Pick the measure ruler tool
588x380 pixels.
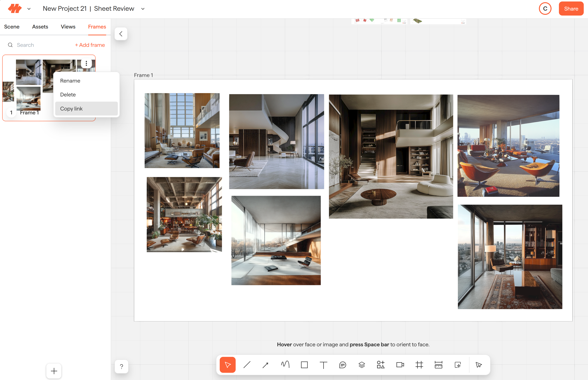[438, 365]
